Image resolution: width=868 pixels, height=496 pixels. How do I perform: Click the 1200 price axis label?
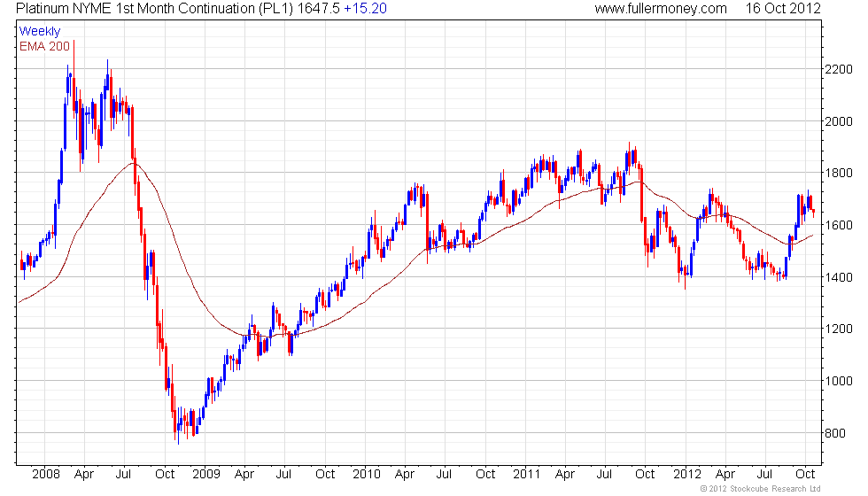838,329
